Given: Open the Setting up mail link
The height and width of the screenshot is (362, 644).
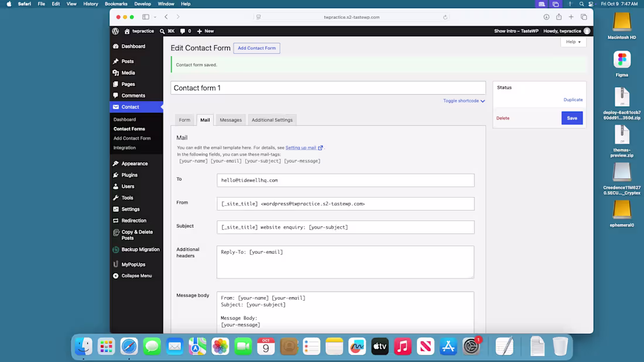Looking at the screenshot, I should click(x=304, y=148).
